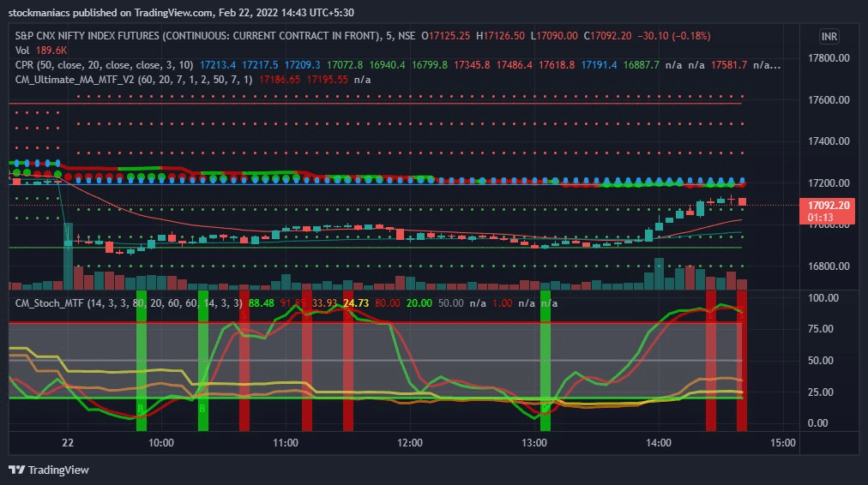868x485 pixels.
Task: Select the Vol indicator label
Action: 21,51
